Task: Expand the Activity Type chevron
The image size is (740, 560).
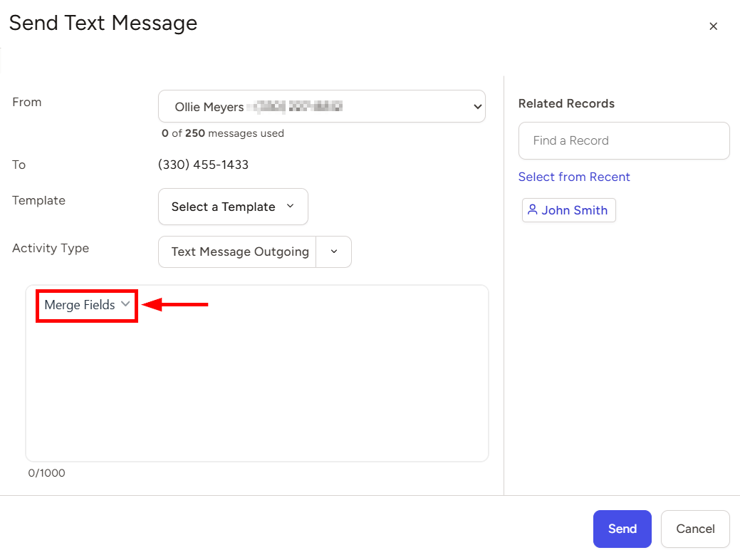Action: click(333, 252)
